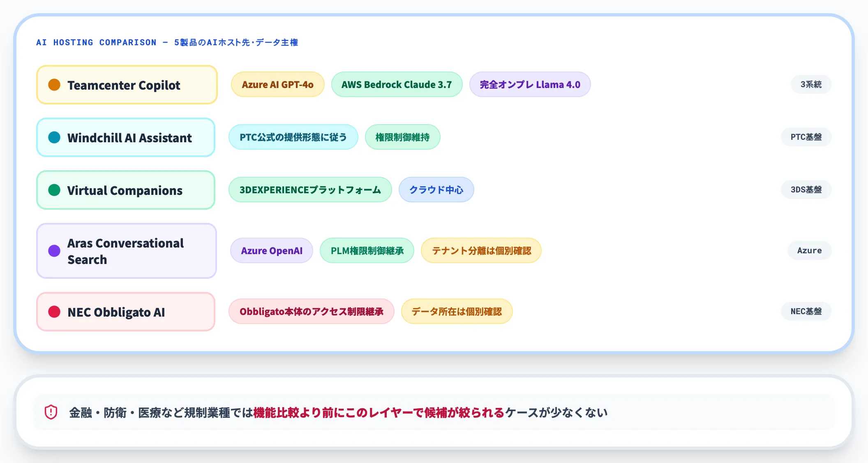The width and height of the screenshot is (868, 463).
Task: Click the teal dot beside Windchill AI Assistant
Action: pyautogui.click(x=54, y=137)
